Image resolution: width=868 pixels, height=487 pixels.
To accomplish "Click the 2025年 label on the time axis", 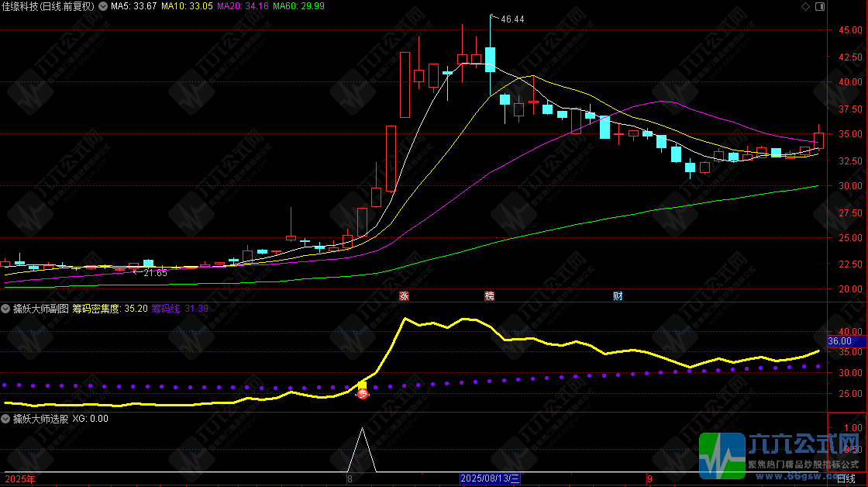I will 20,479.
